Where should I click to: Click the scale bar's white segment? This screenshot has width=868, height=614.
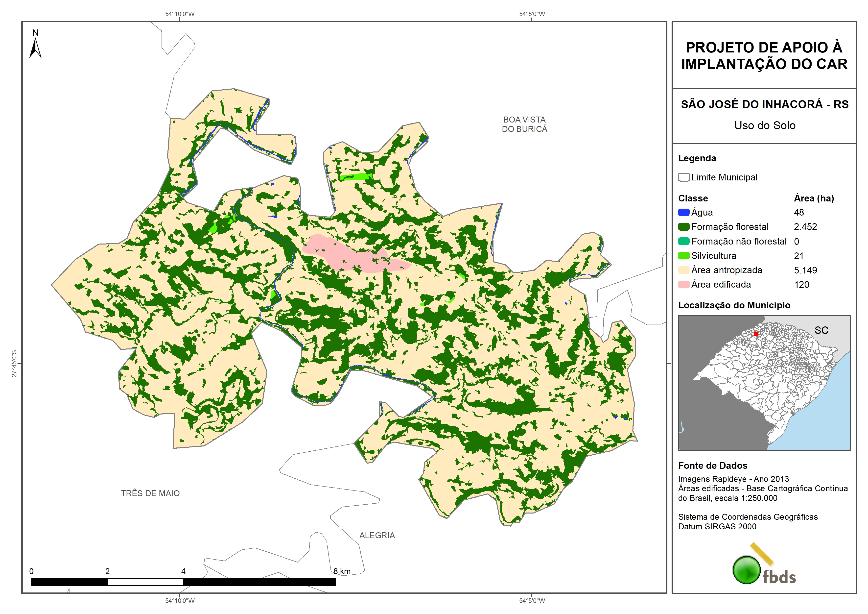point(145,582)
